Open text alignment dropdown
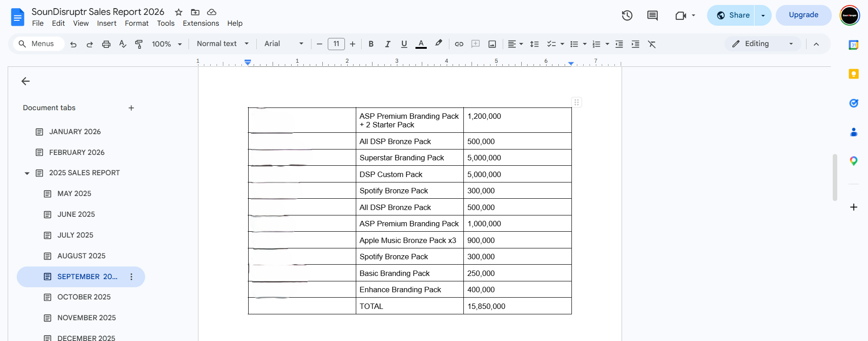Image resolution: width=868 pixels, height=341 pixels. coord(515,44)
